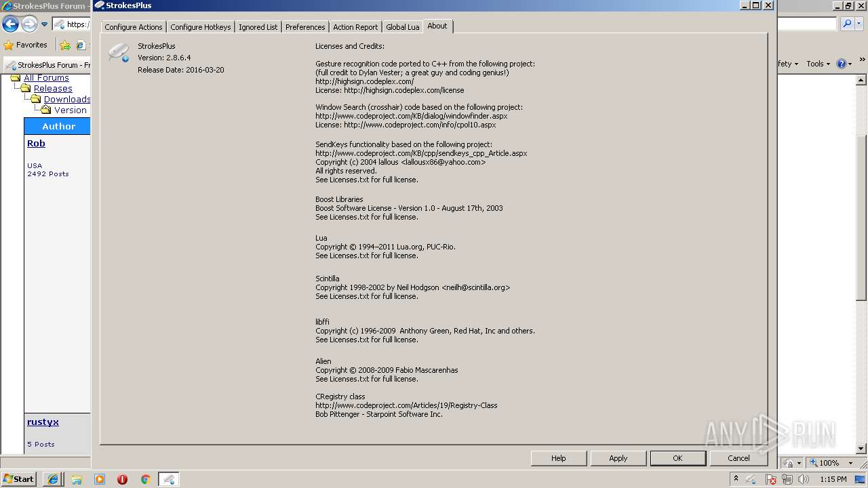Open the Safety menu dropdown
The width and height of the screenshot is (868, 488).
point(788,64)
